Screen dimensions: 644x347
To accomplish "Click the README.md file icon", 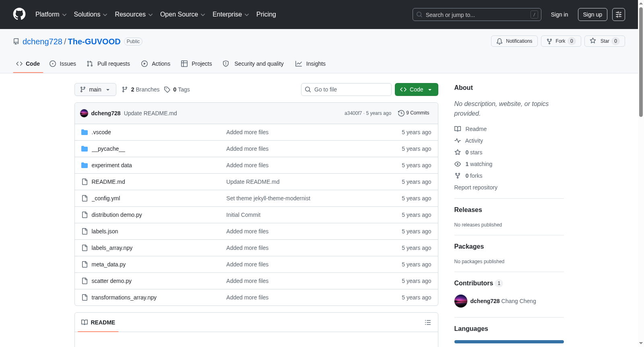I will [85, 182].
